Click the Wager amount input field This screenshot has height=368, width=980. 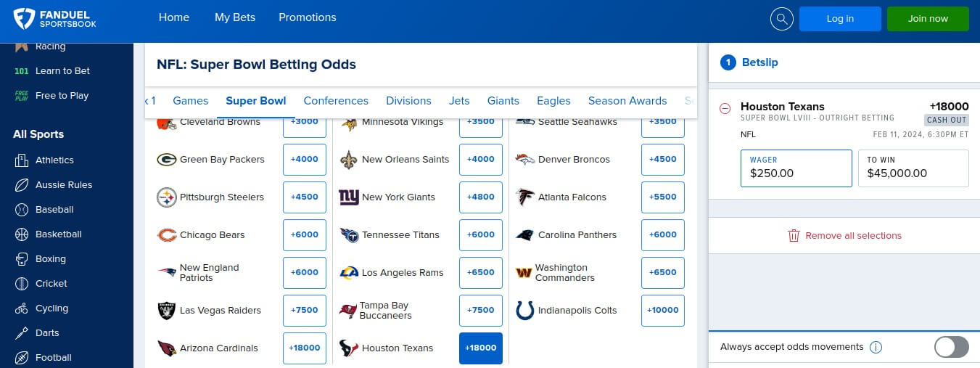pos(796,168)
